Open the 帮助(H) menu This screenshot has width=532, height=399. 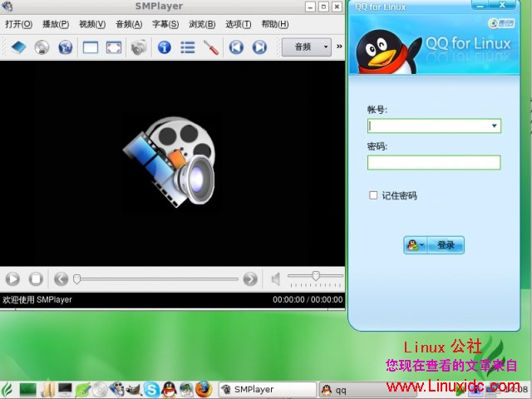click(x=275, y=24)
